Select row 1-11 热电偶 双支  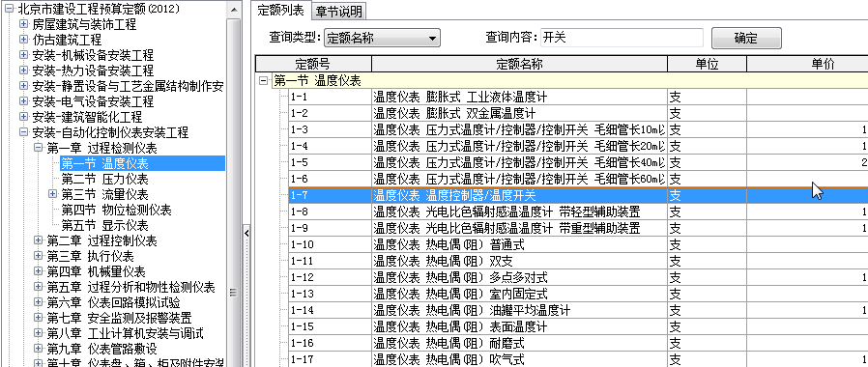tap(578, 261)
